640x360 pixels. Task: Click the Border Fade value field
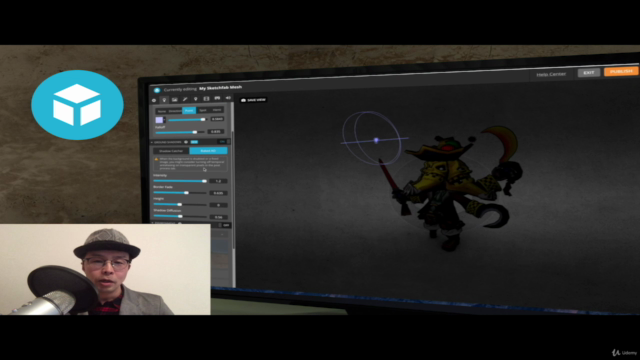tap(218, 193)
